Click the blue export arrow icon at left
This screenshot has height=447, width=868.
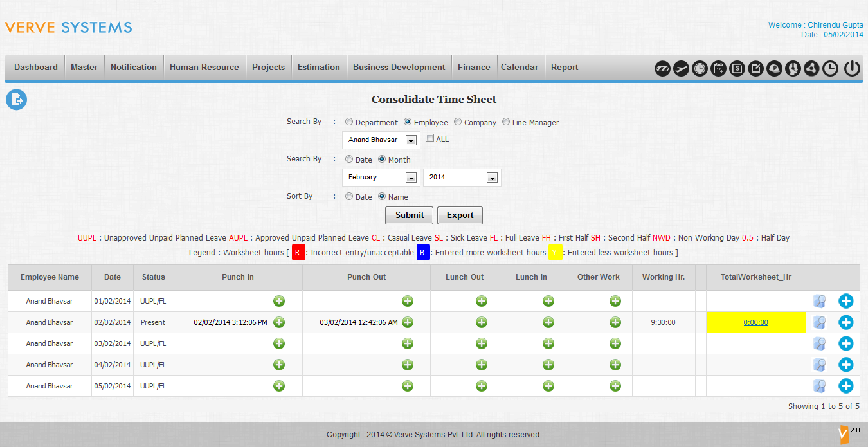coord(17,100)
